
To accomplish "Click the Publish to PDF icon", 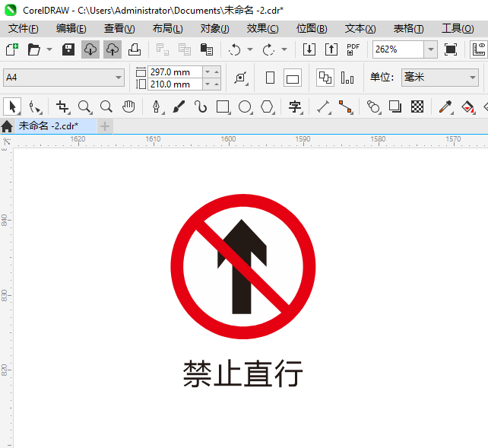I will pos(353,49).
